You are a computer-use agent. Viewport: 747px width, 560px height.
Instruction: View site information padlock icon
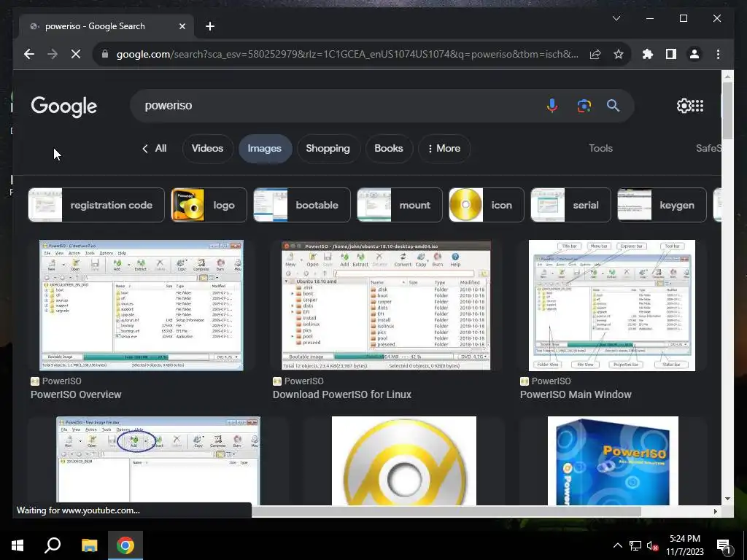click(x=105, y=54)
